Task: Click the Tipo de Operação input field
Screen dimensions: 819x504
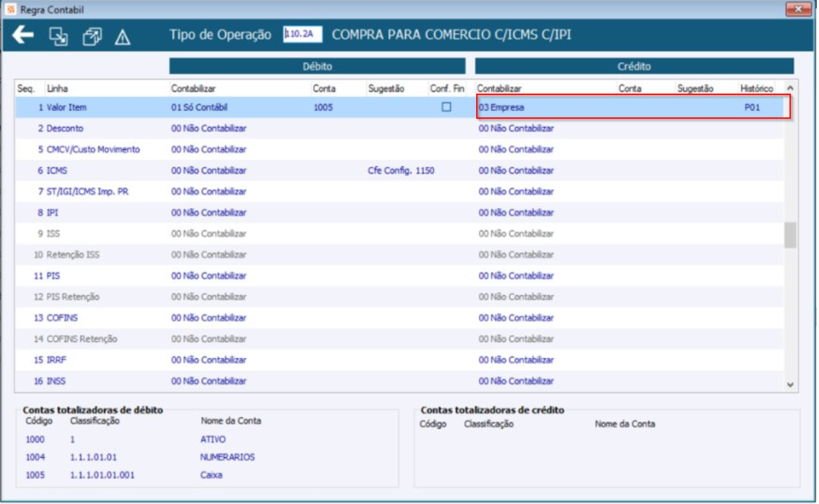Action: [303, 34]
